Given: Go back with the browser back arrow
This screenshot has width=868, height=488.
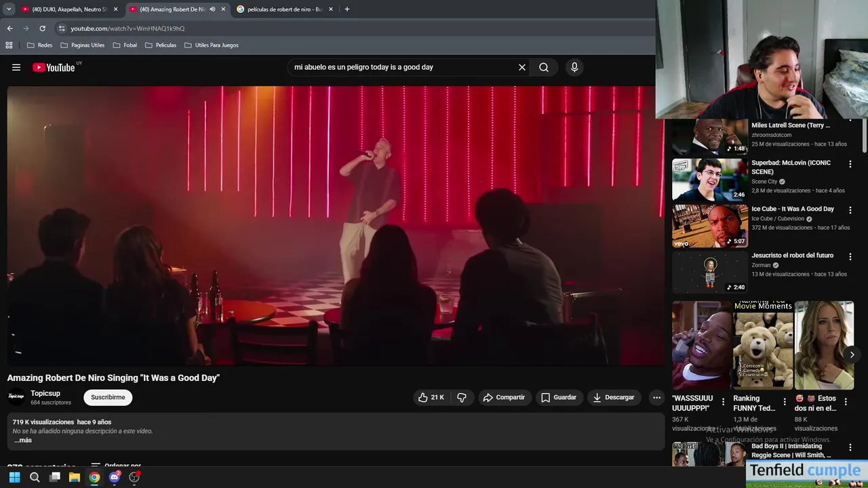Looking at the screenshot, I should tap(9, 28).
